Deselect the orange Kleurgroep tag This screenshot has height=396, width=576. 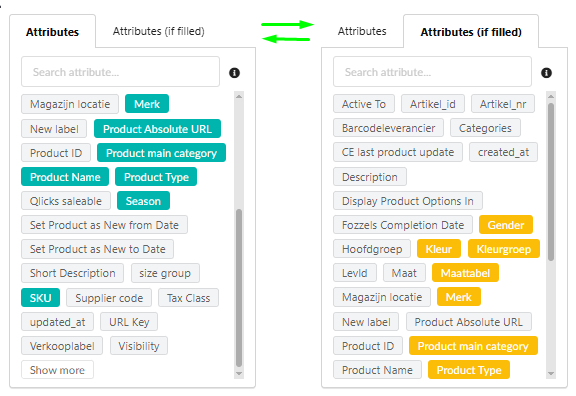coord(504,249)
